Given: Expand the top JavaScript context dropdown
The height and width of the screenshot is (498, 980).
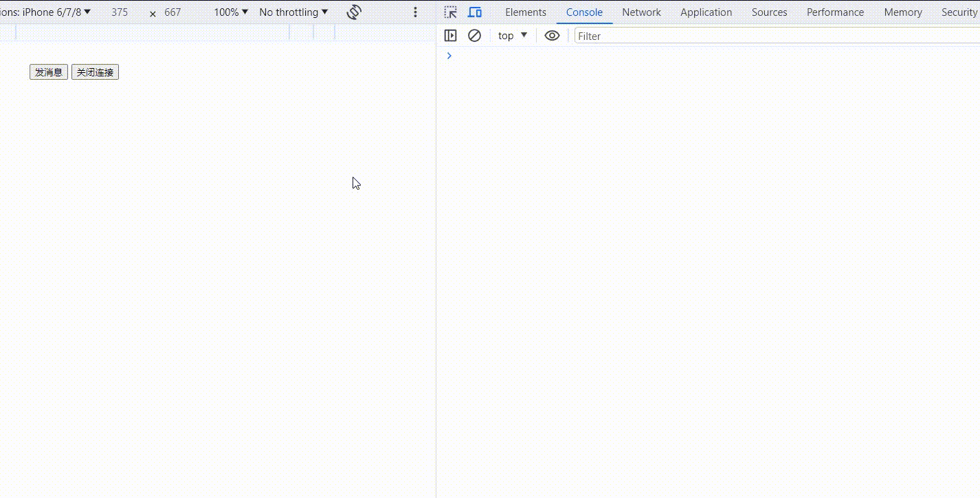Looking at the screenshot, I should coord(511,35).
